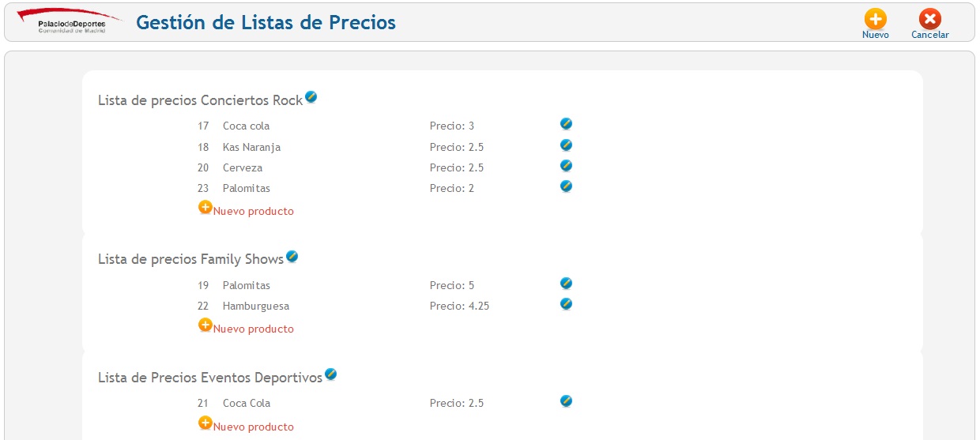Image resolution: width=980 pixels, height=440 pixels.
Task: Edit the Kas Naranja product entry
Action: point(566,145)
